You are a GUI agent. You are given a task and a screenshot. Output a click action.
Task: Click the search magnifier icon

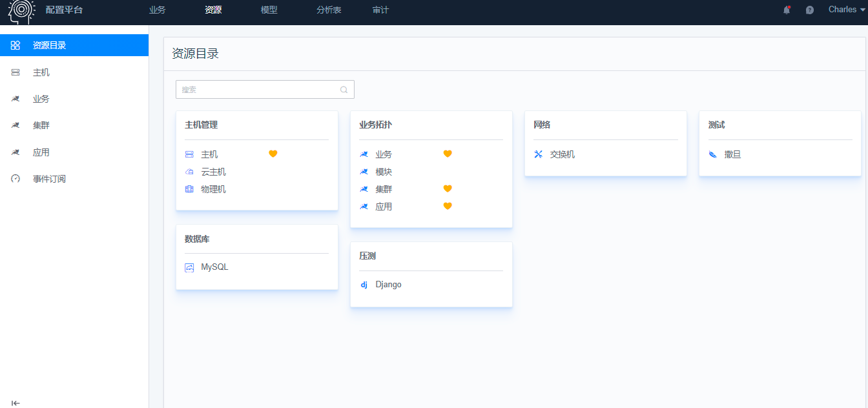[344, 90]
